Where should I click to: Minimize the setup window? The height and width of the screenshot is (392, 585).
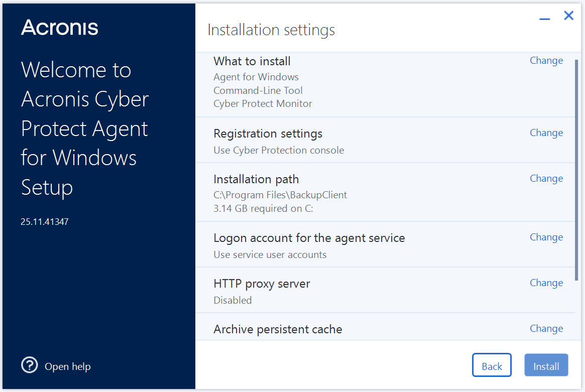click(x=544, y=19)
